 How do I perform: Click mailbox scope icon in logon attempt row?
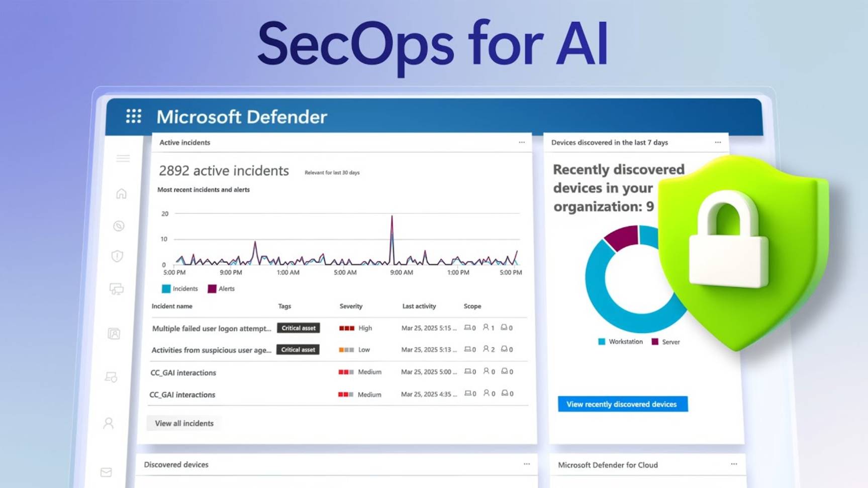click(x=504, y=327)
